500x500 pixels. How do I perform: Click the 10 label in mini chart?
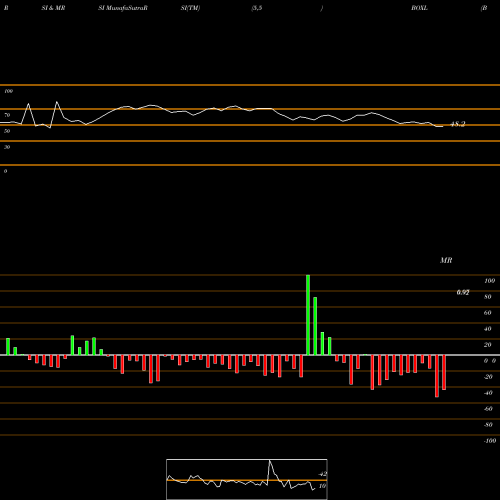click(322, 486)
